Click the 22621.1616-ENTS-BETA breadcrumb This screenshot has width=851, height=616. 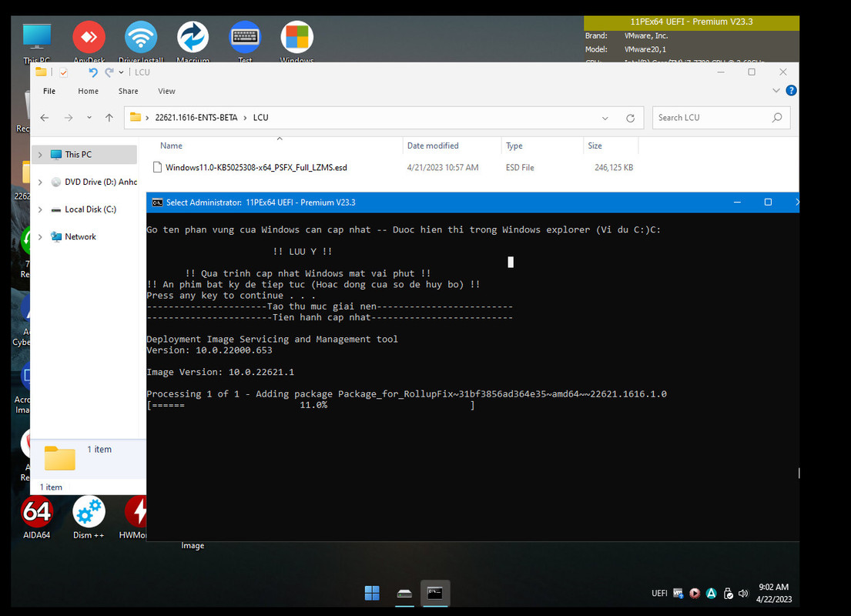196,118
